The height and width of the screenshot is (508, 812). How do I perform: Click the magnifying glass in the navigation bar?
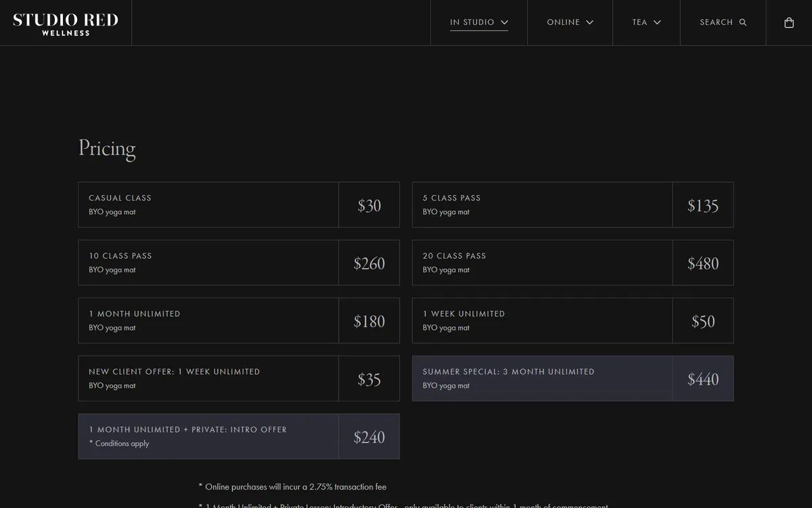pos(742,22)
